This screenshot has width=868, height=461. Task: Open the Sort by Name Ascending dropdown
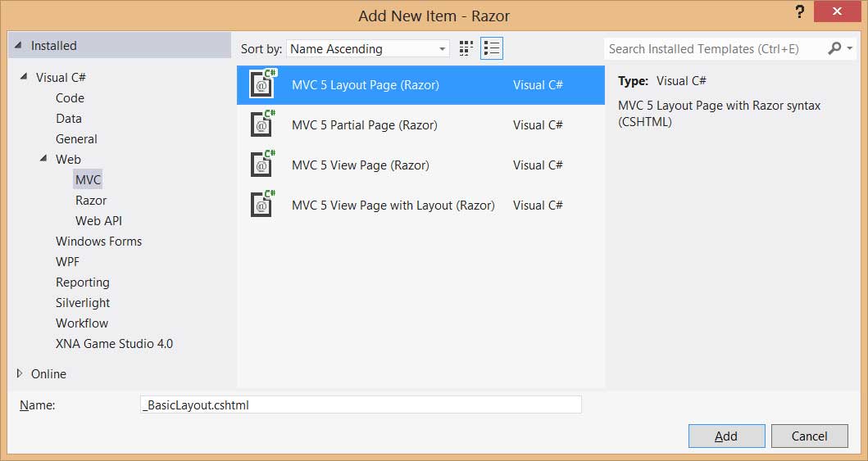pos(367,48)
